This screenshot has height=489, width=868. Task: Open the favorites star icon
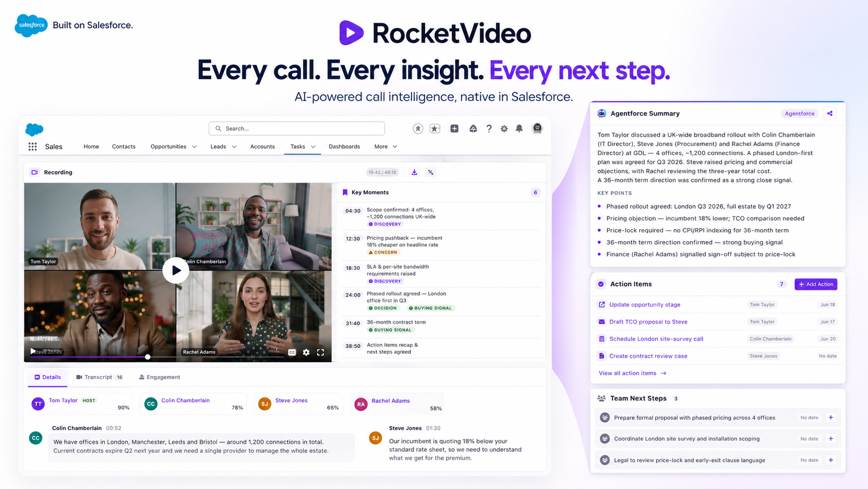pos(418,128)
